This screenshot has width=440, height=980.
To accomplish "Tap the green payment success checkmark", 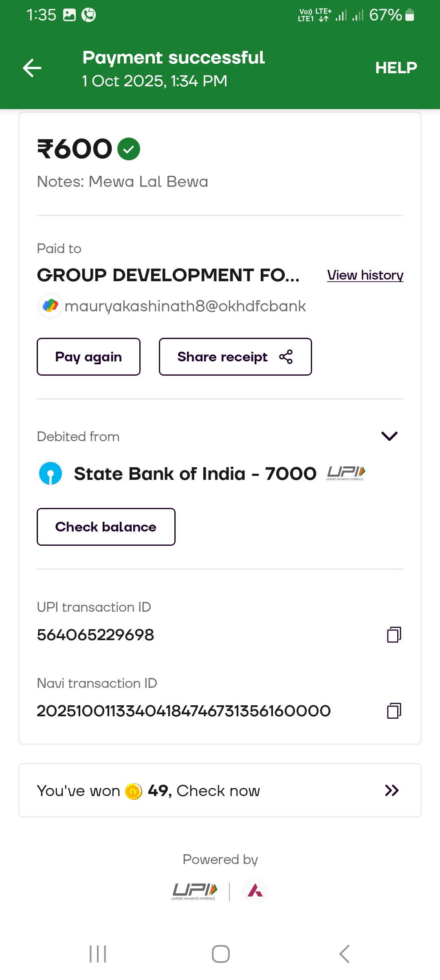I will (129, 149).
